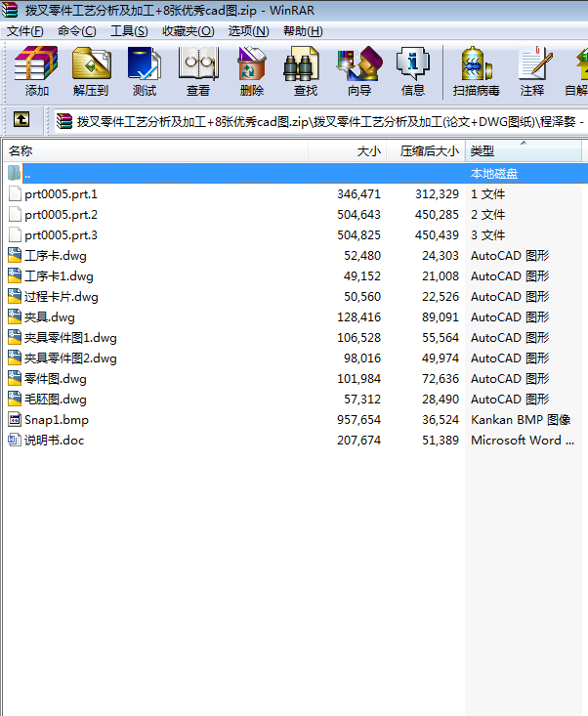The image size is (588, 716).
Task: Click the 毛胚图.dwg file icon
Action: [15, 399]
